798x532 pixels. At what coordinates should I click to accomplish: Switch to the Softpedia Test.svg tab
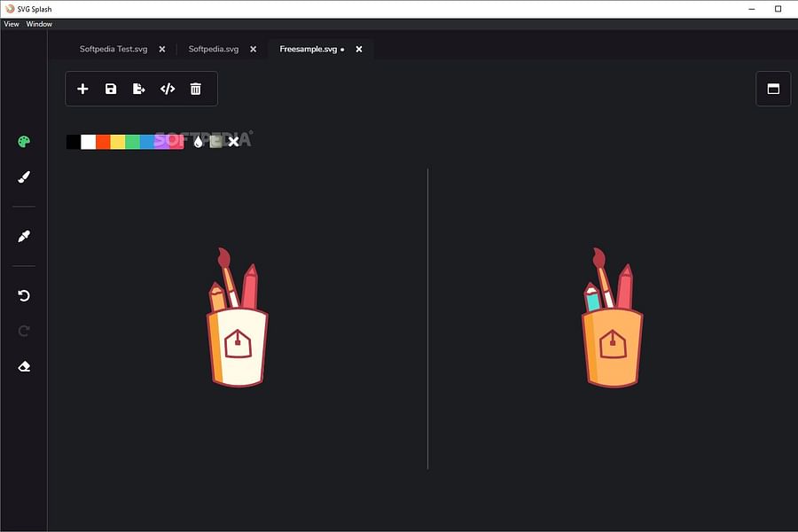point(115,49)
